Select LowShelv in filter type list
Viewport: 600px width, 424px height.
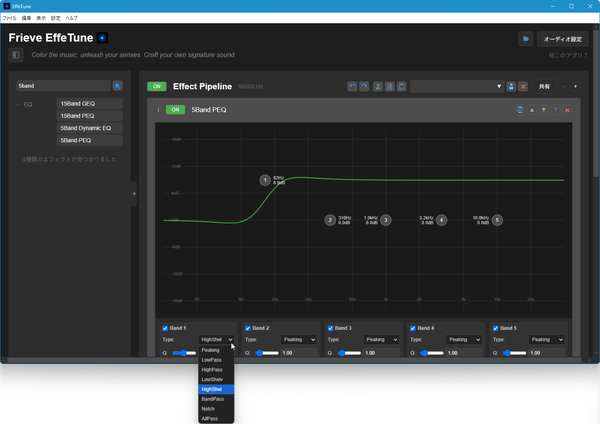click(x=216, y=380)
